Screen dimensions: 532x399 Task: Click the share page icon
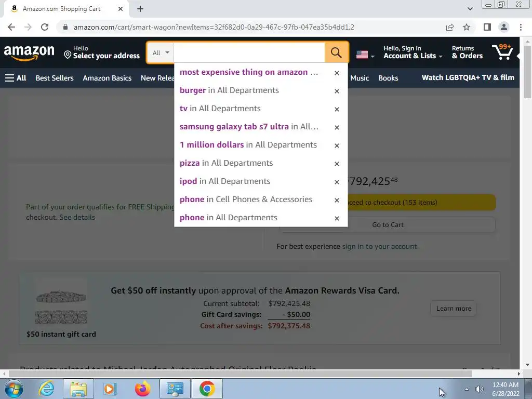[450, 27]
